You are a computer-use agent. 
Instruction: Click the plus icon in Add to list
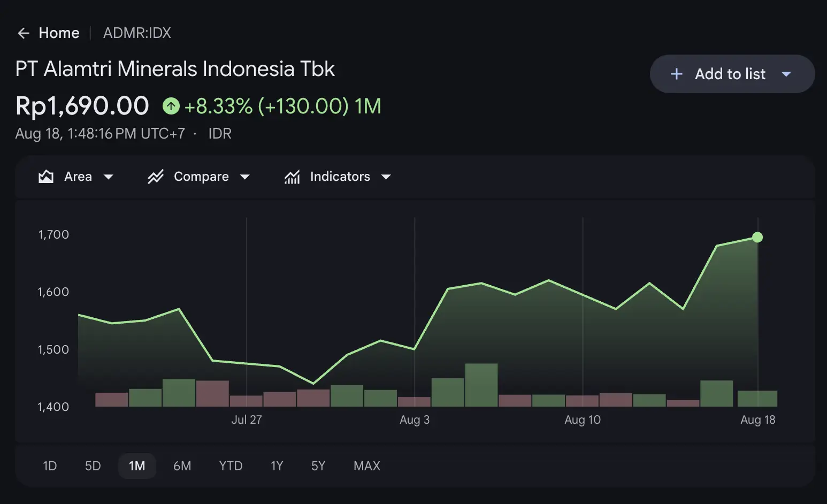(677, 74)
